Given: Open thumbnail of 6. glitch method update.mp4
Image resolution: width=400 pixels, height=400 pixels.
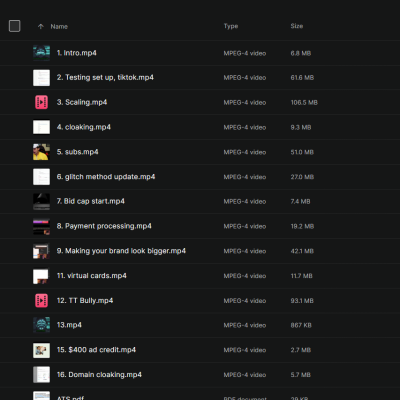Looking at the screenshot, I should [x=41, y=177].
